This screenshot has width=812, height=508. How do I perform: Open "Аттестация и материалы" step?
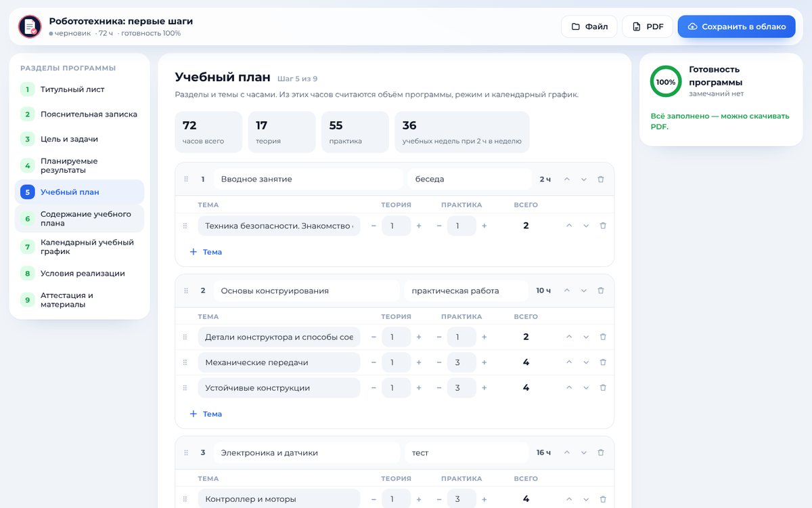click(x=79, y=300)
